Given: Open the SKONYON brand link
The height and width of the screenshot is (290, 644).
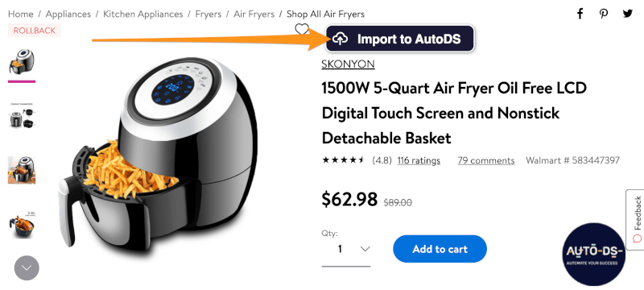Looking at the screenshot, I should click(348, 64).
